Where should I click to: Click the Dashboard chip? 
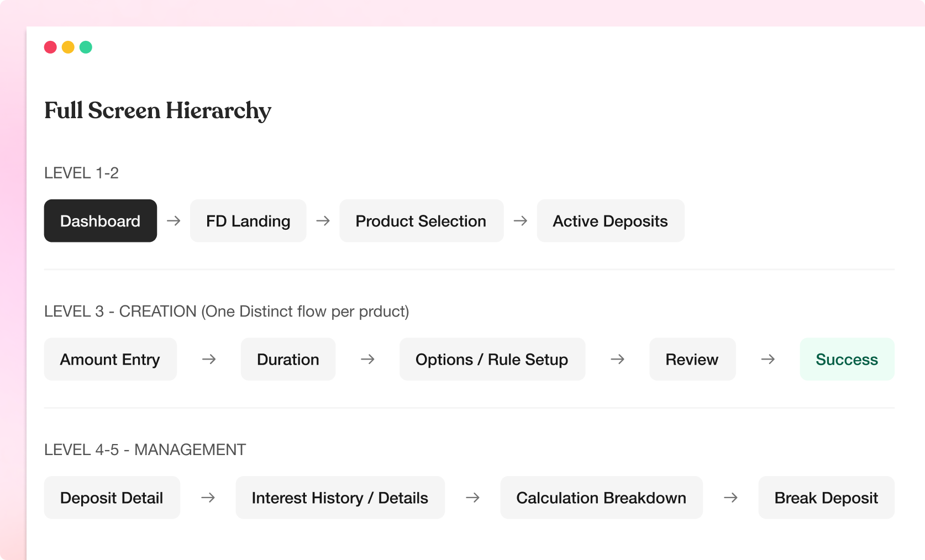pyautogui.click(x=100, y=221)
